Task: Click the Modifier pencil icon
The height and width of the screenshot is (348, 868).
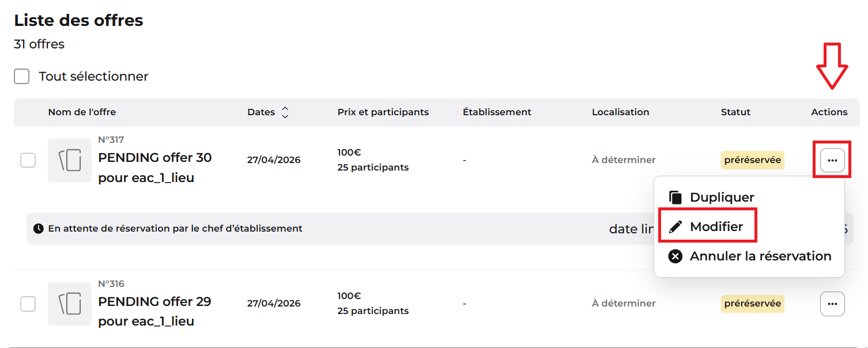Action: [x=675, y=227]
